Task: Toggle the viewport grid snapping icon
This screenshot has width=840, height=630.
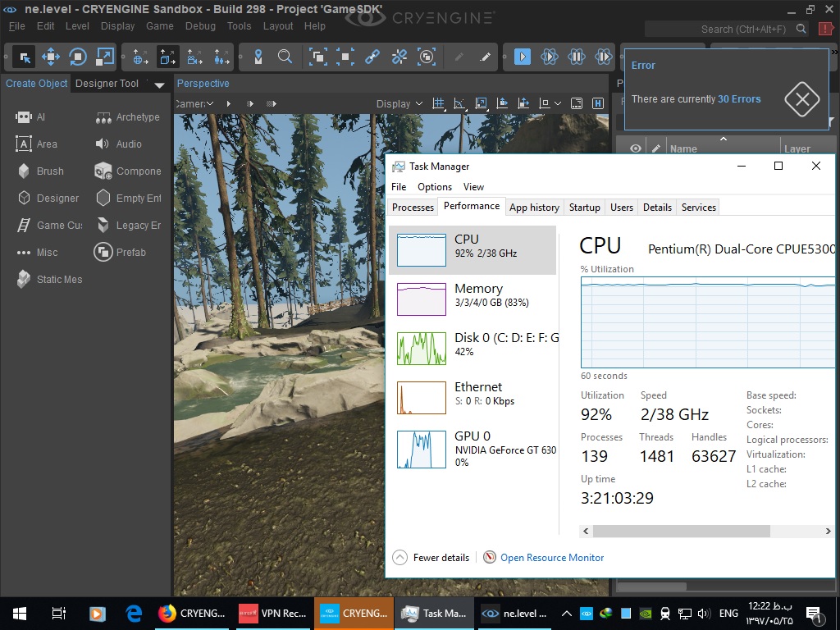Action: (x=438, y=103)
